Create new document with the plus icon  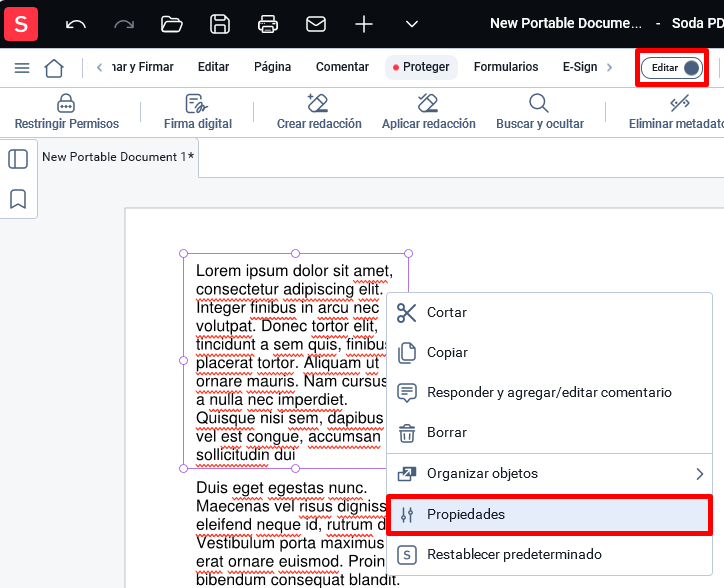coord(364,24)
